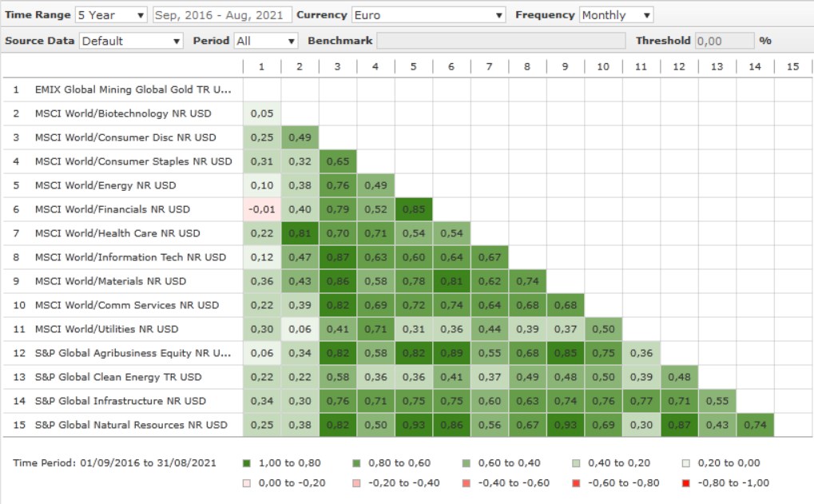The width and height of the screenshot is (814, 504).
Task: Expand the Period All dropdown
Action: click(x=266, y=41)
